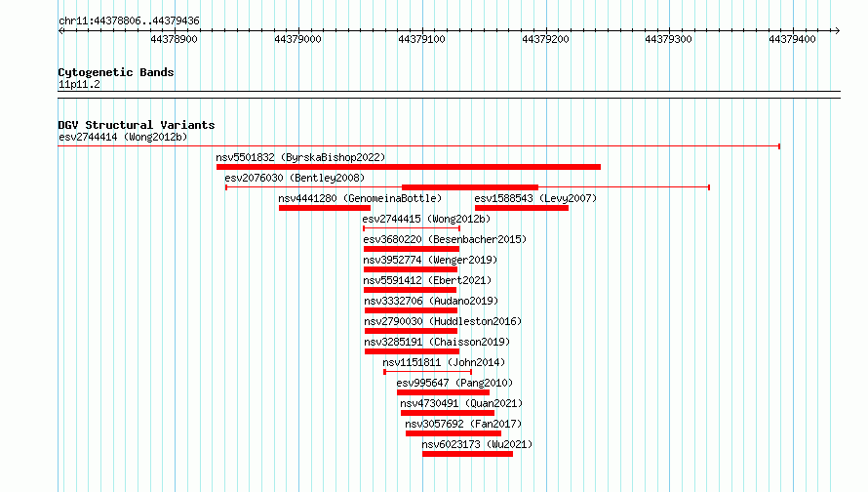Click the red bar under nsv3285191
The height and width of the screenshot is (492, 868).
(412, 351)
